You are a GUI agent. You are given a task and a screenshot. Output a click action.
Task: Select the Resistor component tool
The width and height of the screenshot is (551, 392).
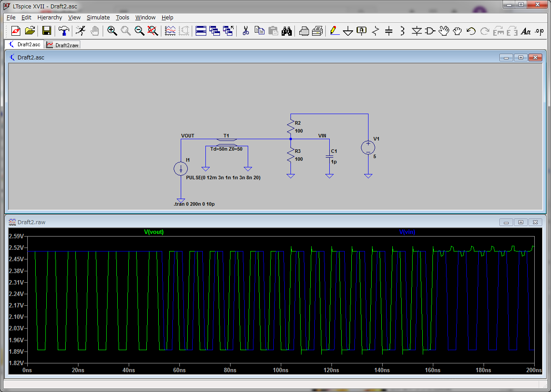(x=375, y=31)
